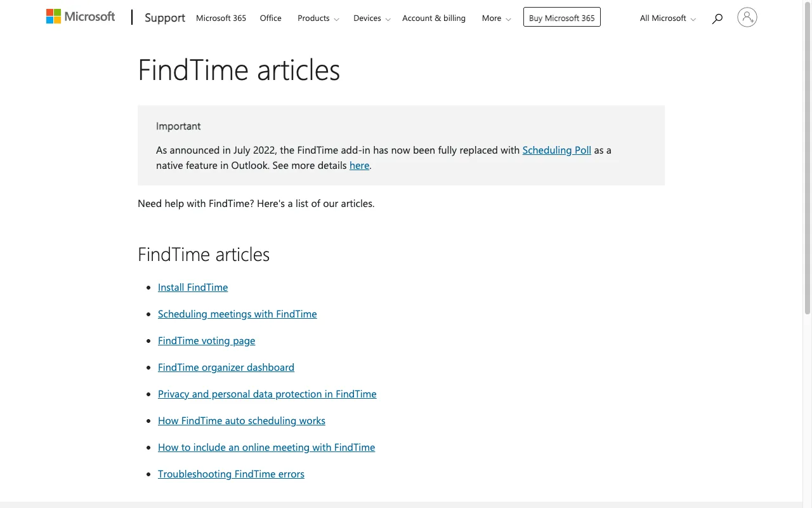Open the Office navigation item
The image size is (812, 508).
pyautogui.click(x=270, y=18)
